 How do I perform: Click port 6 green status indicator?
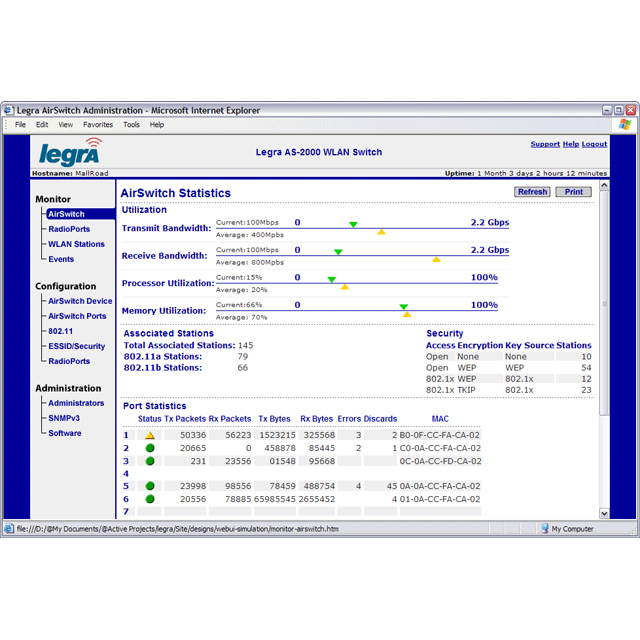click(150, 499)
